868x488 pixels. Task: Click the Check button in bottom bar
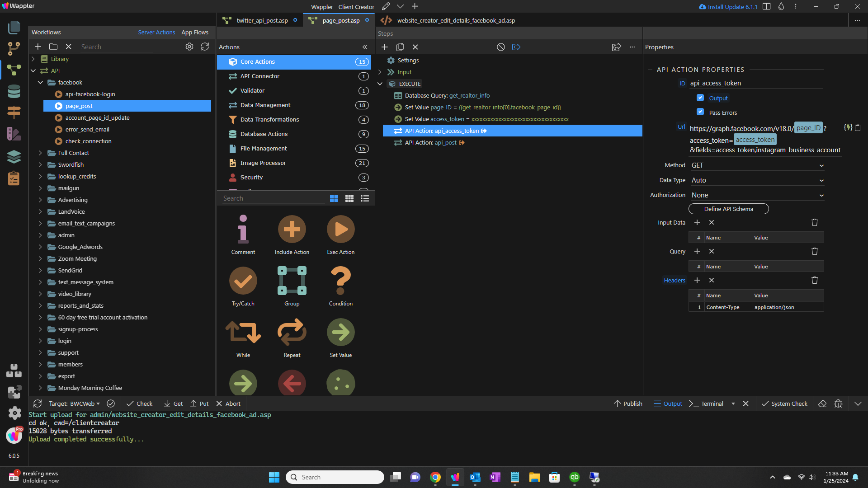tap(140, 404)
